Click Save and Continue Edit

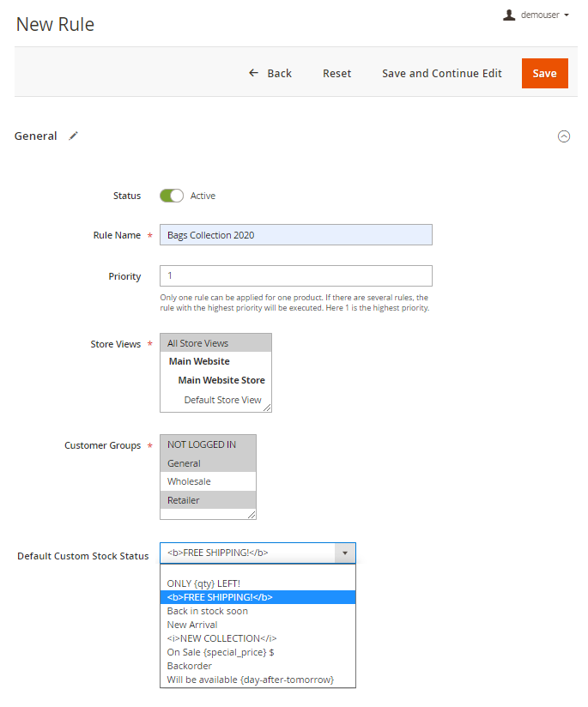[x=441, y=73]
